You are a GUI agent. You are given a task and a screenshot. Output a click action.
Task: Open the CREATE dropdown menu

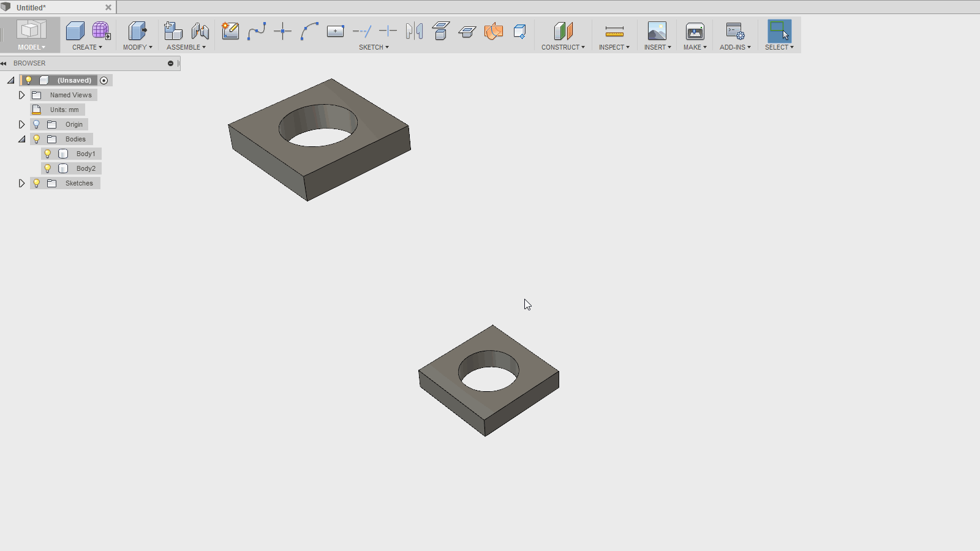[87, 47]
